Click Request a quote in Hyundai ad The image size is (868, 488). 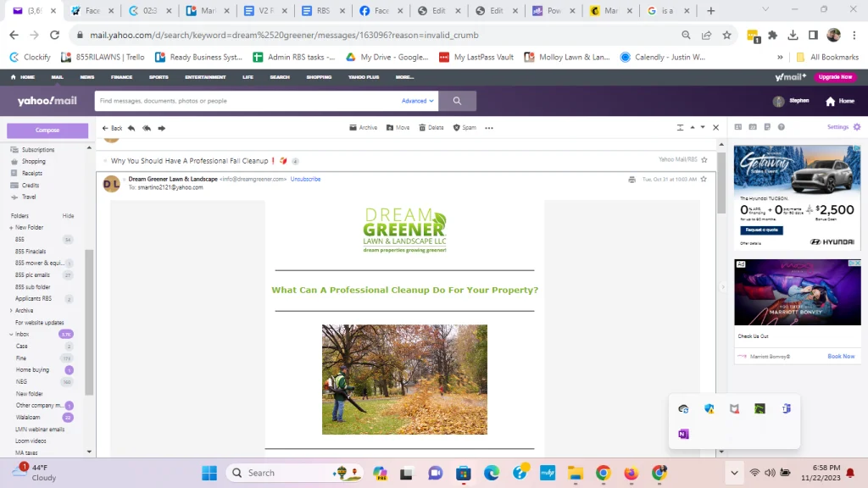coord(761,230)
